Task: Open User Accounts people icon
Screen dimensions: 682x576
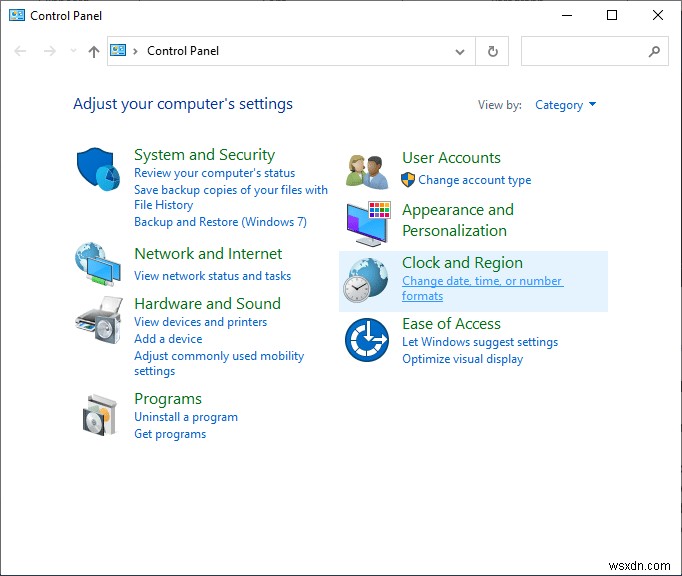Action: click(x=368, y=172)
